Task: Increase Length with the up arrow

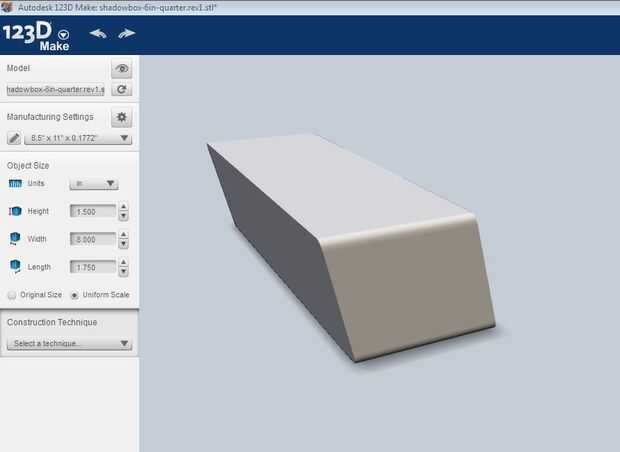Action: click(123, 262)
